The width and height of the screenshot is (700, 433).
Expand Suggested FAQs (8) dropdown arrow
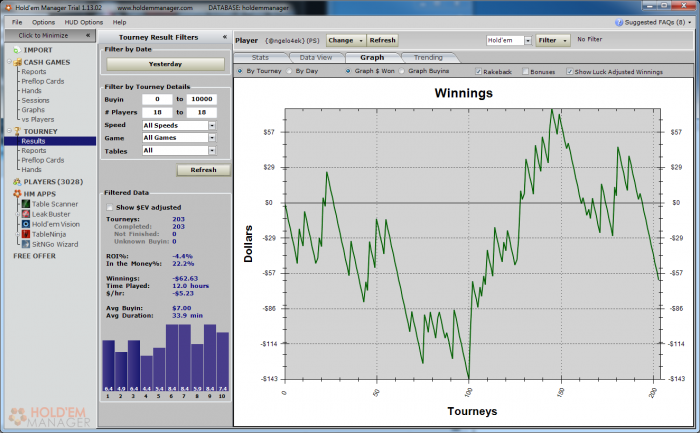click(690, 22)
